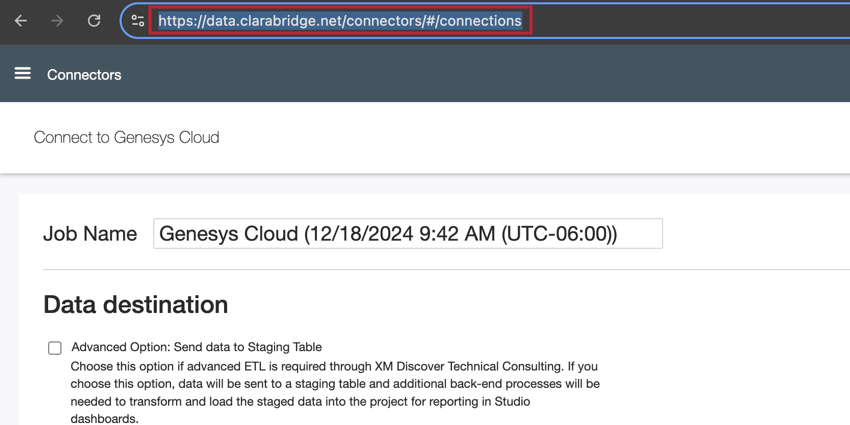Screen dimensions: 850x425
Task: Enable Send data to Staging Table checkbox
Action: [55, 348]
